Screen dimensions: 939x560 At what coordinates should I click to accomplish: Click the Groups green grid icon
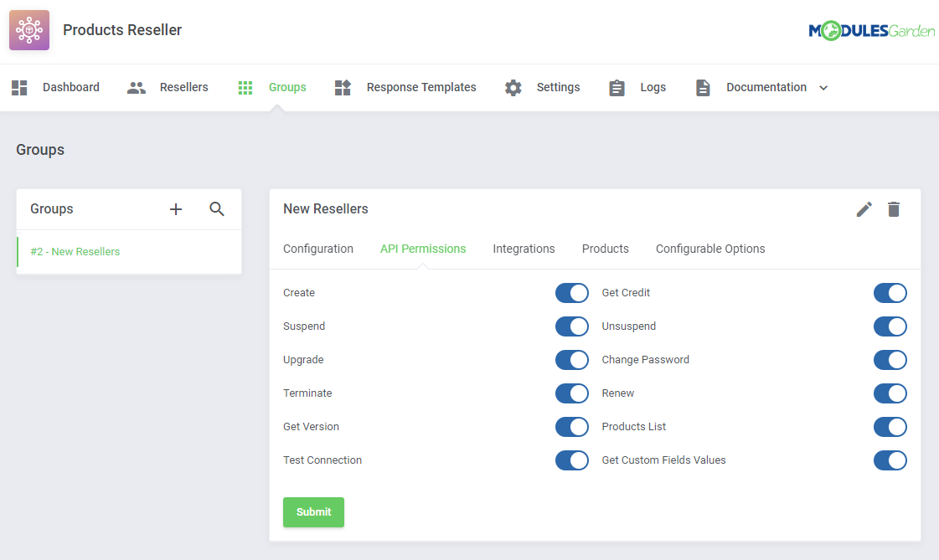[x=245, y=87]
